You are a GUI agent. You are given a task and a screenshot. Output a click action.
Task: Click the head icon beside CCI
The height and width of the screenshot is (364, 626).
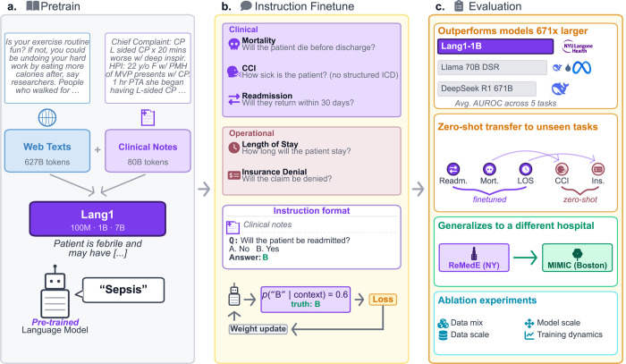point(233,72)
